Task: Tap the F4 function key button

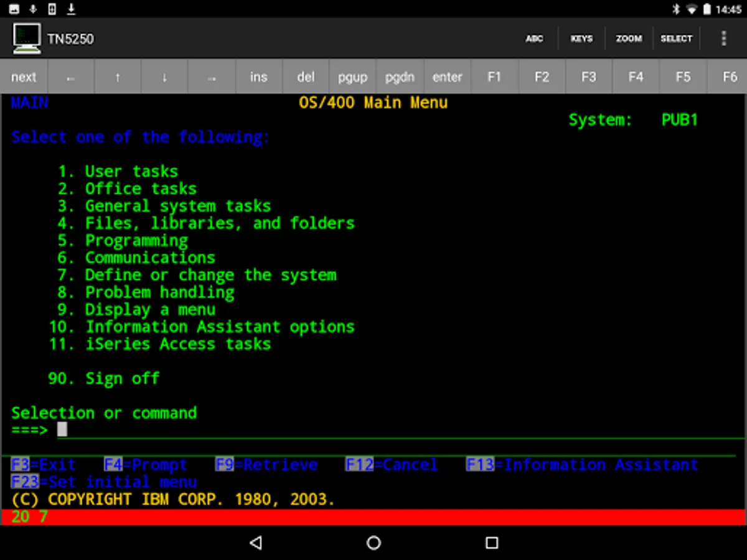Action: 636,77
